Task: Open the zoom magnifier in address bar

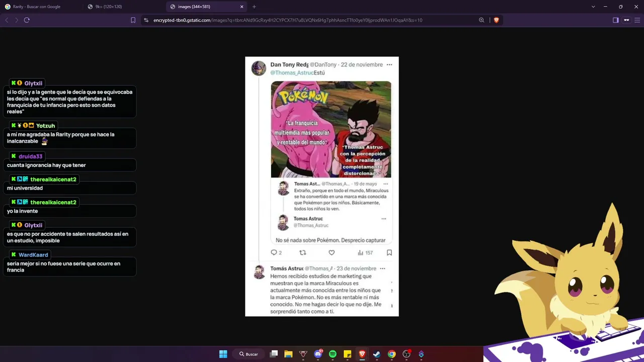Action: point(481,20)
